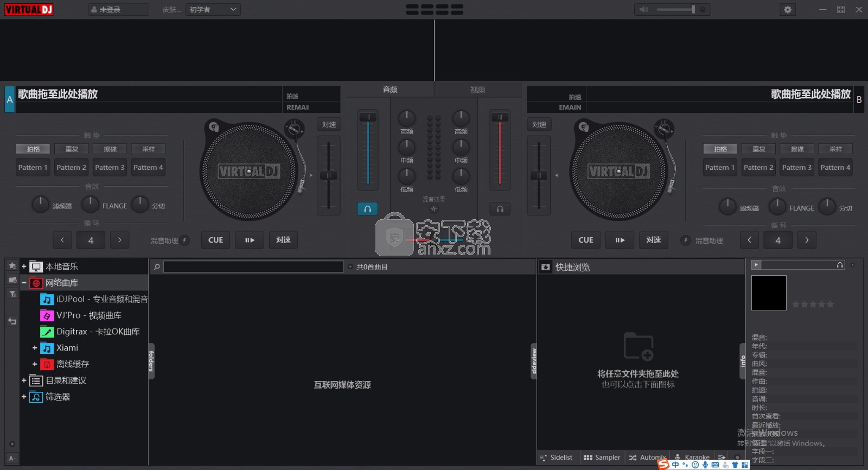This screenshot has width=868, height=470.
Task: Click the sideview options dot icon
Action: pyautogui.click(x=737, y=458)
